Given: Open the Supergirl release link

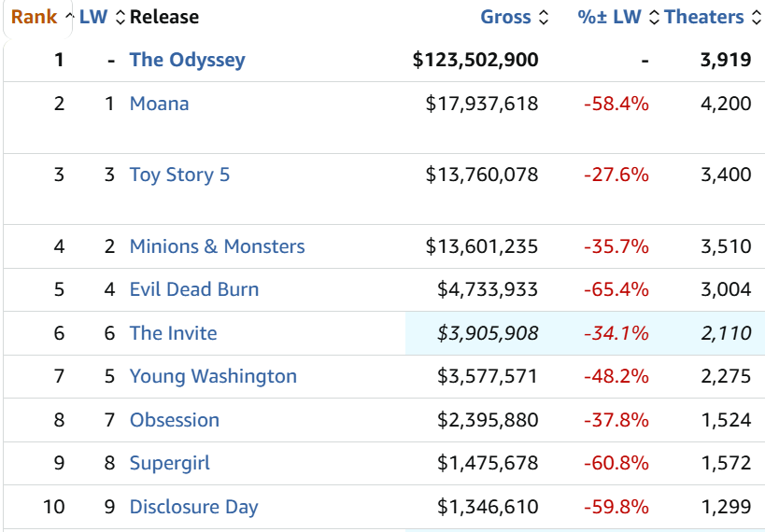Looking at the screenshot, I should click(x=170, y=463).
